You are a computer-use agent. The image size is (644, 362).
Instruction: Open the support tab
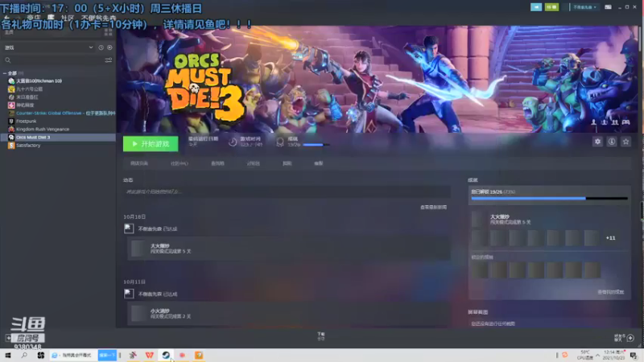pos(318,163)
